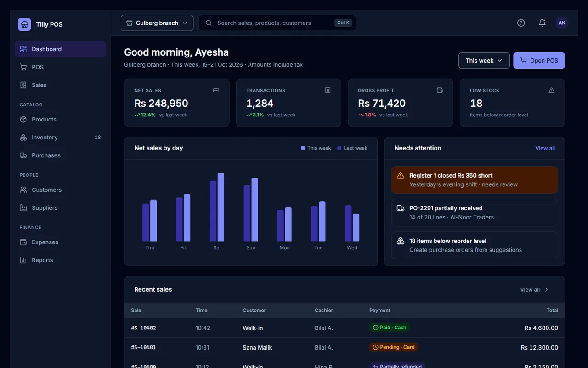Select sale #S-10482 in Recent sales
The width and height of the screenshot is (588, 368).
tap(143, 328)
